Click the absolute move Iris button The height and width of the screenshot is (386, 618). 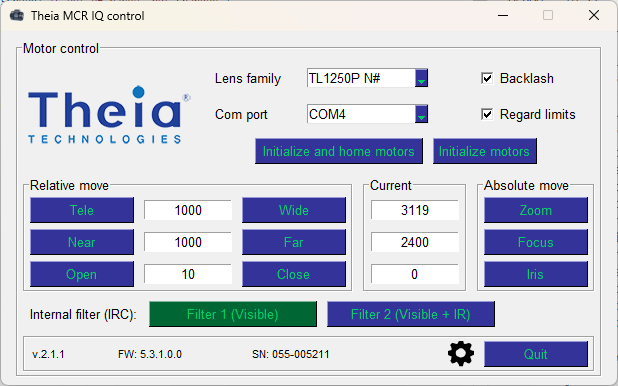click(x=536, y=274)
